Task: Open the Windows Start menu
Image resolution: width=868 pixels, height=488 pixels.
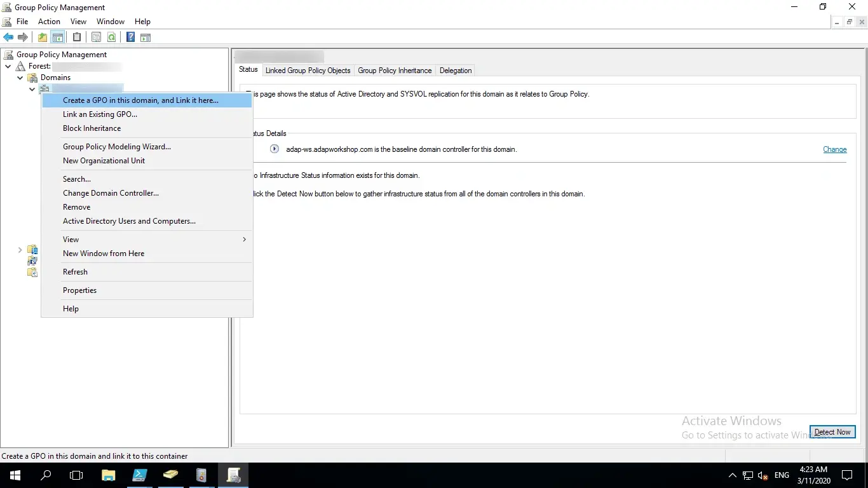Action: [15, 475]
